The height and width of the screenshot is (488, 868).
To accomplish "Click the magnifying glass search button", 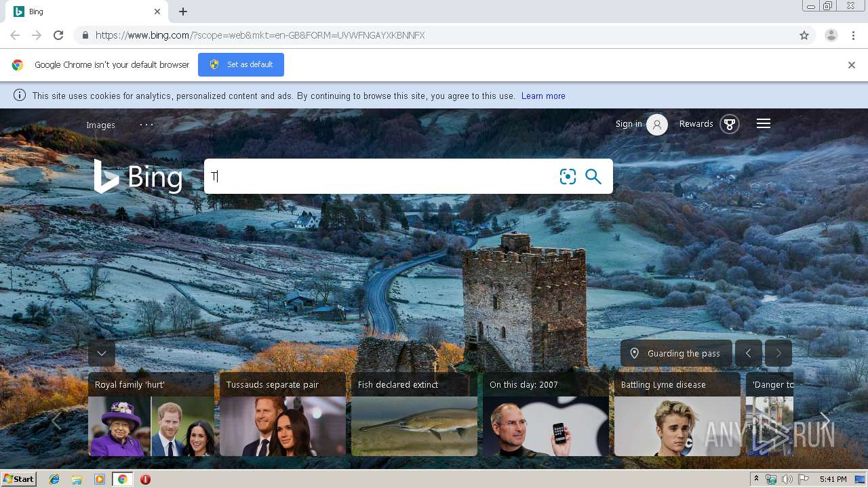I will pyautogui.click(x=593, y=176).
